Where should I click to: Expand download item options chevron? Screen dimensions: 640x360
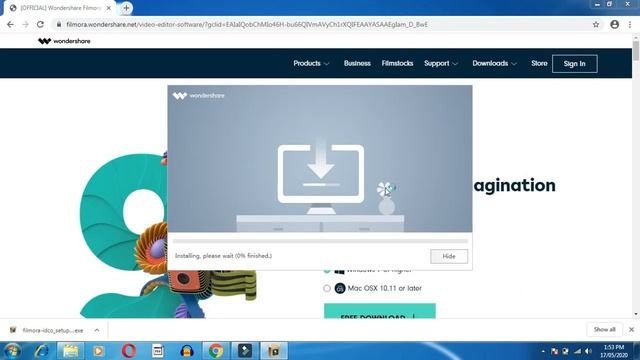pyautogui.click(x=97, y=330)
